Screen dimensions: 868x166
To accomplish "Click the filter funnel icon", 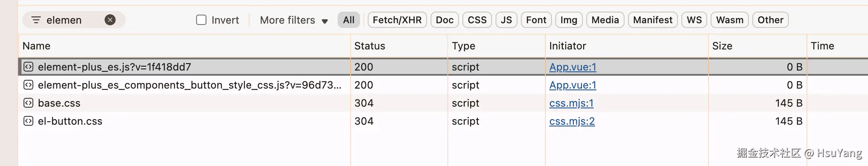I will pyautogui.click(x=36, y=20).
